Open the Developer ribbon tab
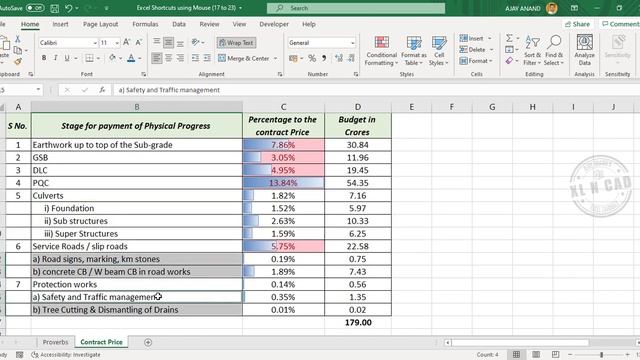Image resolution: width=640 pixels, height=360 pixels. click(x=274, y=24)
